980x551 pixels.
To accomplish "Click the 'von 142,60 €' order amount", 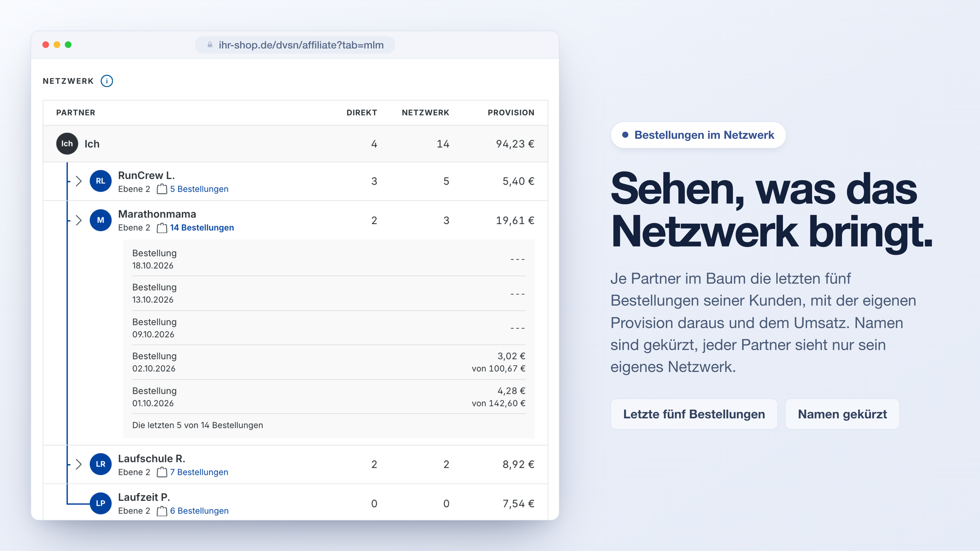I will pos(498,403).
